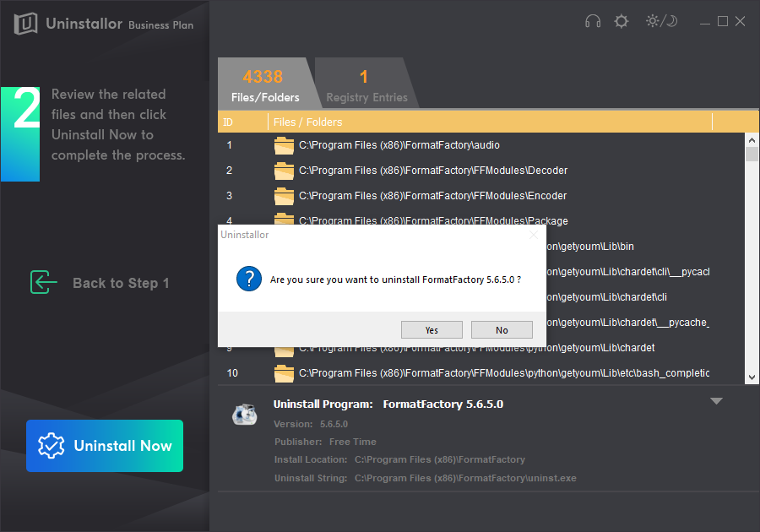Maximize the Uninstallor window
This screenshot has width=760, height=532.
pyautogui.click(x=723, y=21)
